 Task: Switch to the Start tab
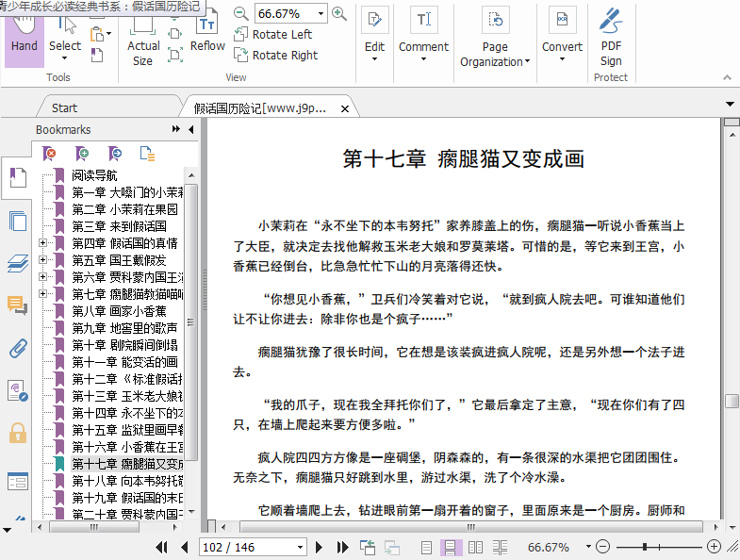tap(64, 107)
